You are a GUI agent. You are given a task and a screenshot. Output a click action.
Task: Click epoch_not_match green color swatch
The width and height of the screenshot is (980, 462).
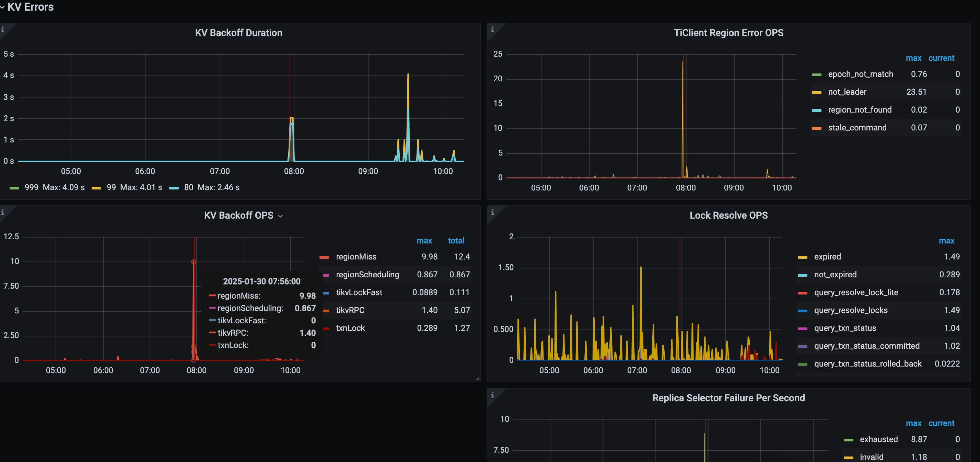point(816,74)
